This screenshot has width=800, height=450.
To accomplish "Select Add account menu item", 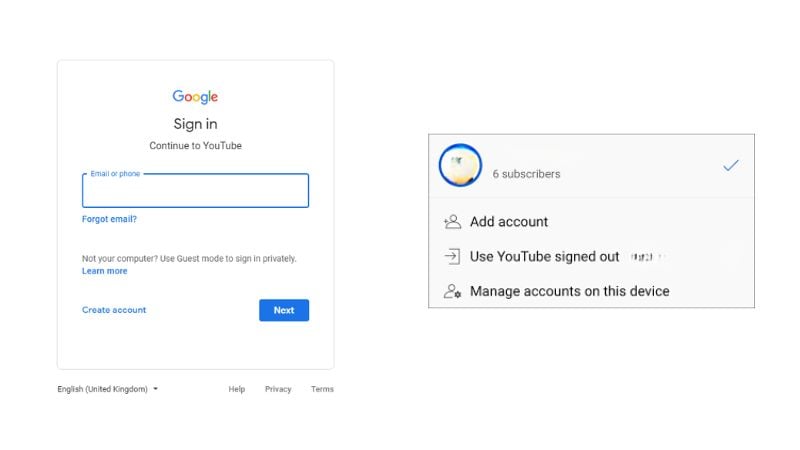I will point(509,222).
